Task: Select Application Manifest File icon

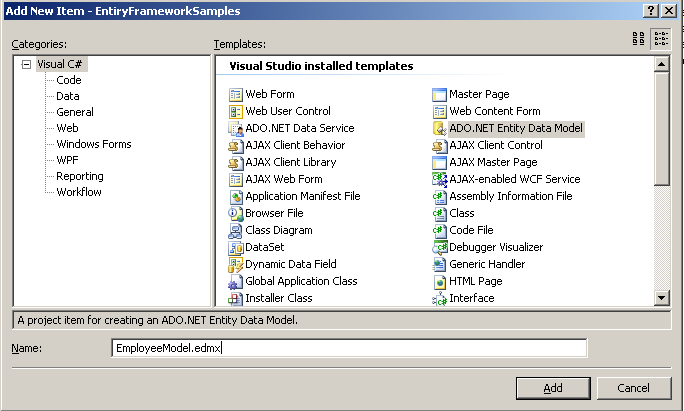Action: (x=236, y=197)
